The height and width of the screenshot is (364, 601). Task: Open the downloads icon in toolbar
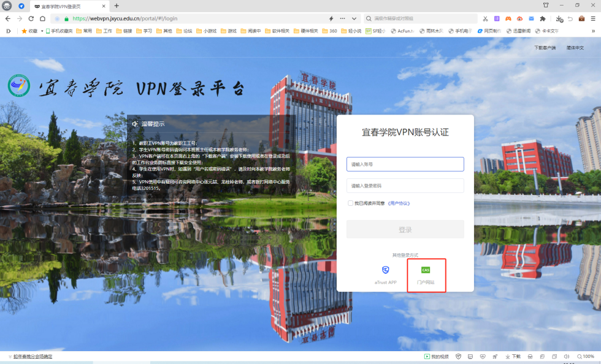tap(559, 18)
